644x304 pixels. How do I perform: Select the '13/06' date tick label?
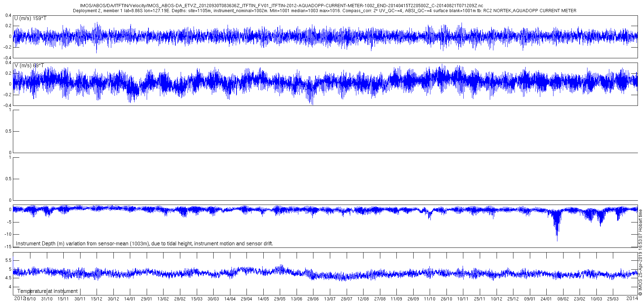click(296, 299)
